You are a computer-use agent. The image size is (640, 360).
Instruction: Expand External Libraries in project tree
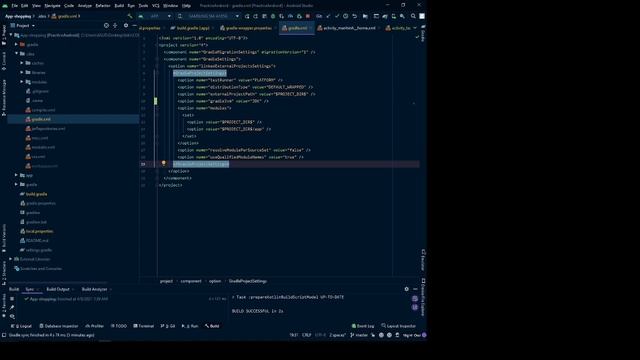[x=11, y=259]
